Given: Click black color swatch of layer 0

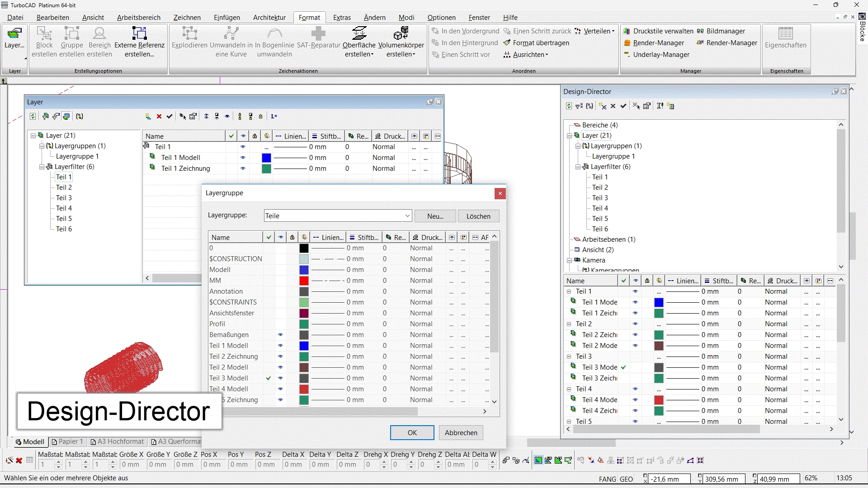Looking at the screenshot, I should 304,248.
